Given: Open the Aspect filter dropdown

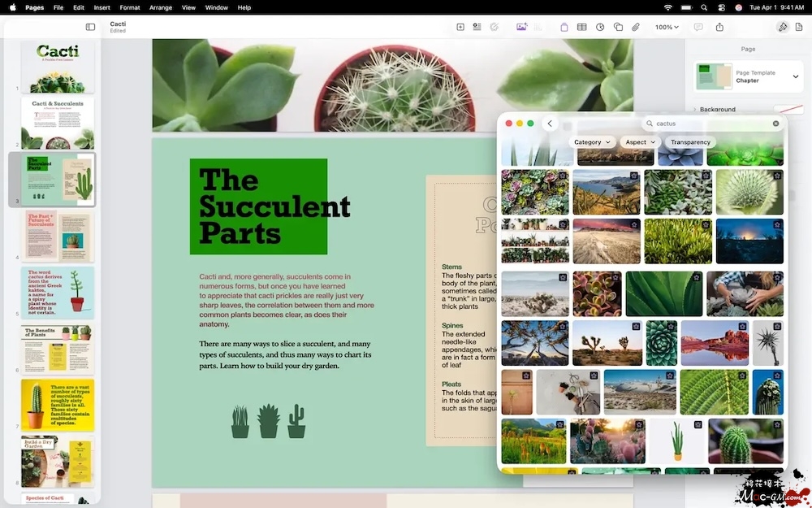Looking at the screenshot, I should pos(641,142).
